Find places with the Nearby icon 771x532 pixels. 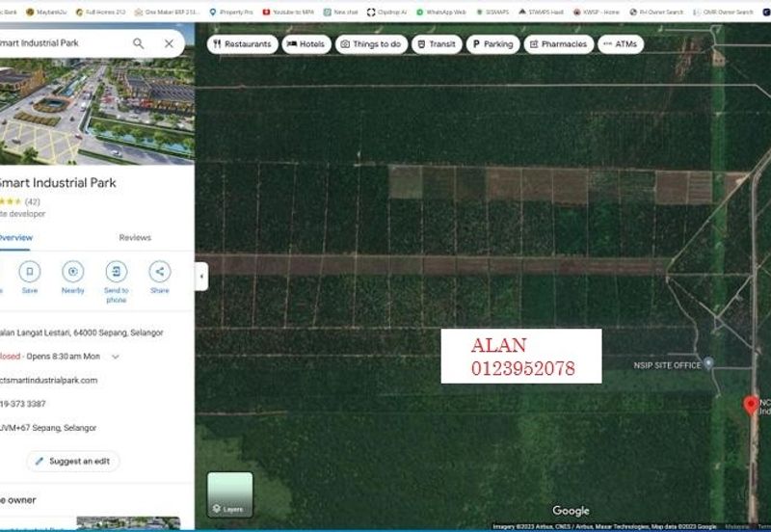pos(73,272)
